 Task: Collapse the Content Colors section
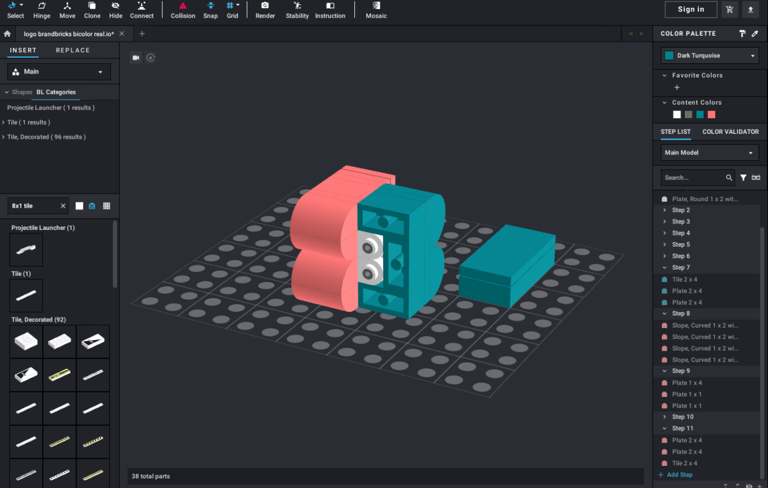(665, 102)
